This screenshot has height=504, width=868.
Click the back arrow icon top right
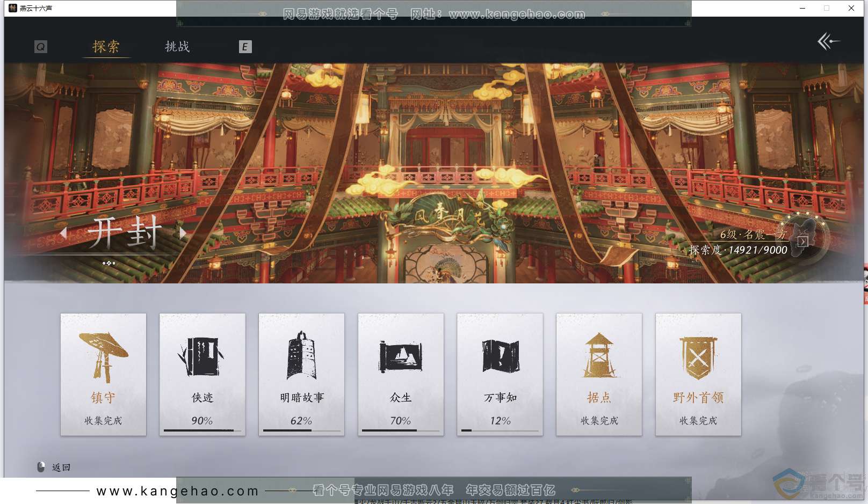click(x=828, y=41)
